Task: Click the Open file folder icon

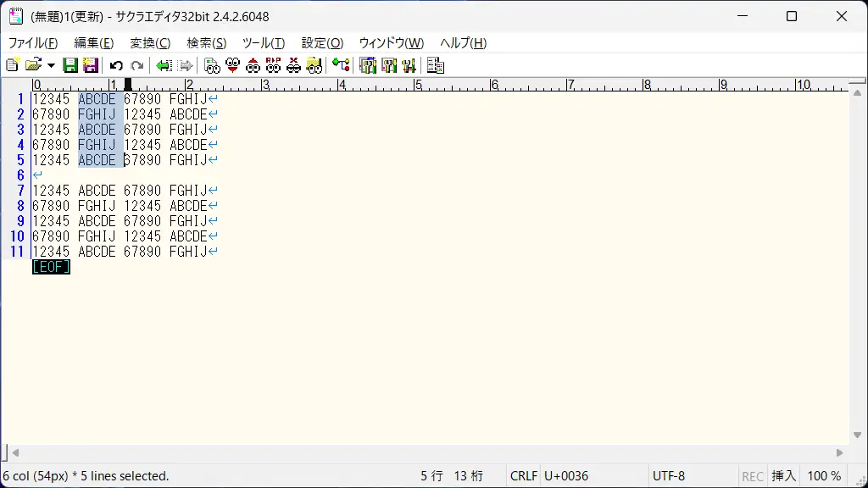Action: (32, 65)
